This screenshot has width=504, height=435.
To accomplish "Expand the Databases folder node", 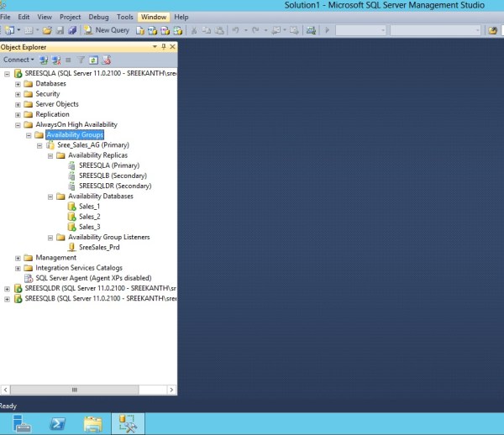I will [18, 84].
